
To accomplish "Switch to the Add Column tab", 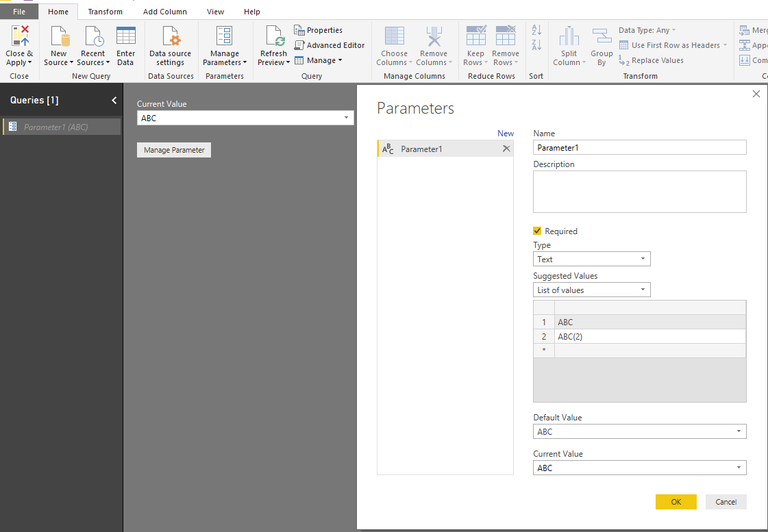I will (x=165, y=12).
